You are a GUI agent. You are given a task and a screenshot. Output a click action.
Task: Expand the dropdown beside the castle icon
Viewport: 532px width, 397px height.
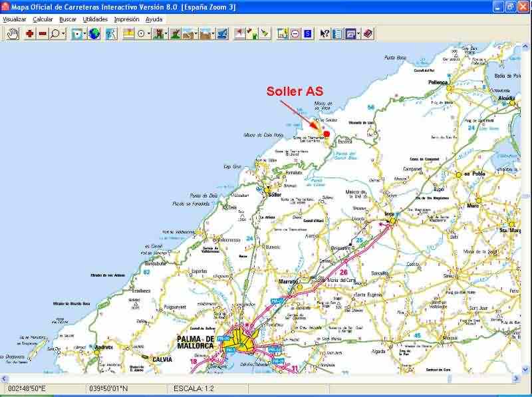point(166,34)
